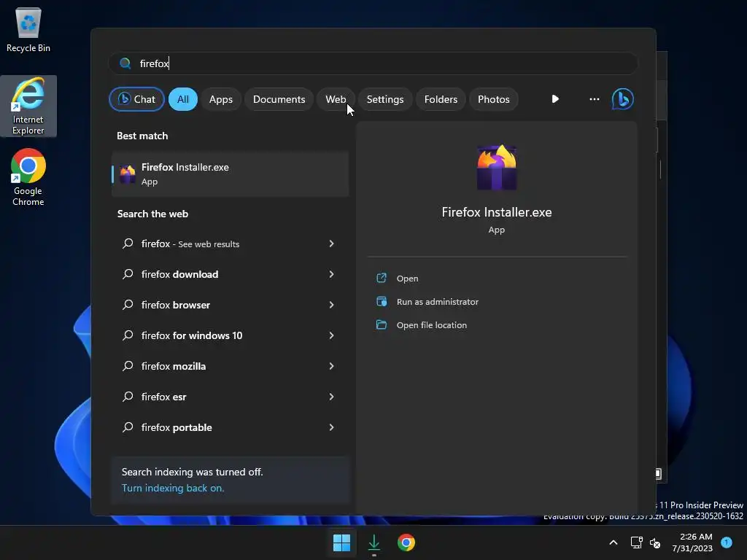Click the network status tray icon
The width and height of the screenshot is (747, 560).
(x=636, y=542)
